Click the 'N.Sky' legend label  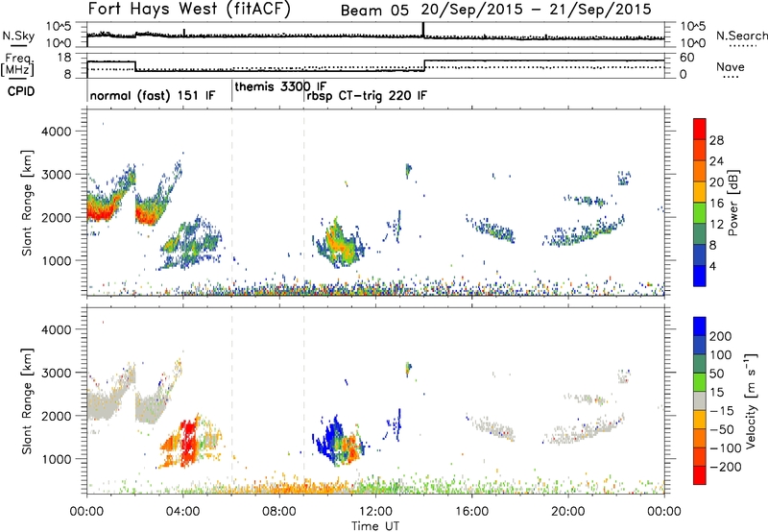click(18, 36)
